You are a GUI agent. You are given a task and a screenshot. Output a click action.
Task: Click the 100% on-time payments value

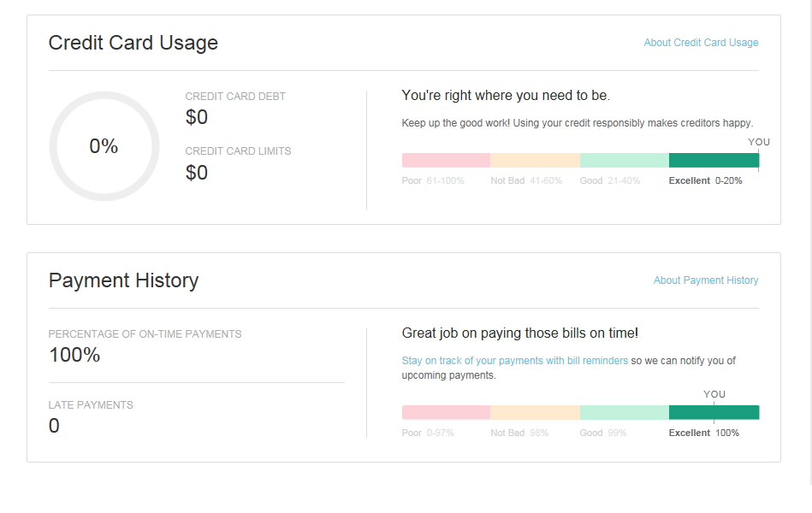click(x=74, y=355)
